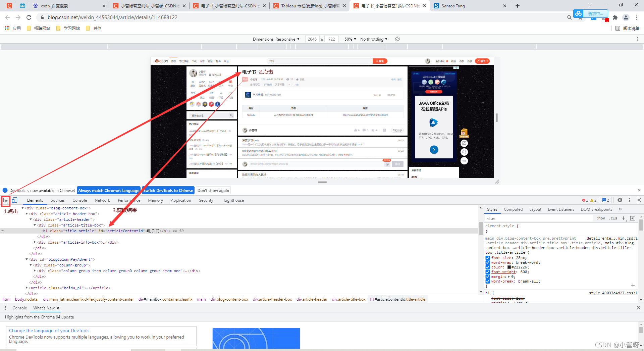Screen dimensions: 644x351
Task: Open the reading list icon
Action: pos(618,28)
